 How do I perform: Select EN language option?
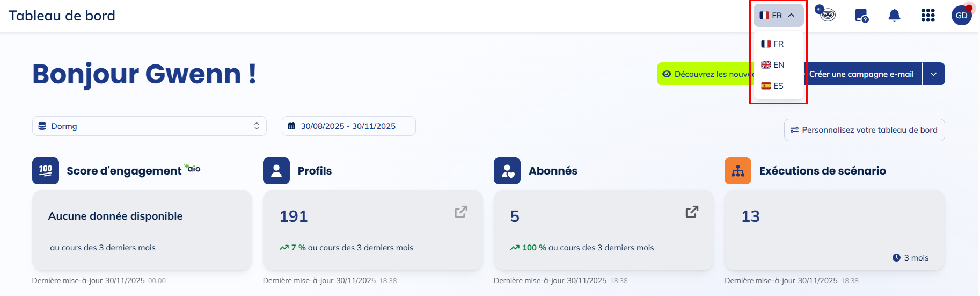773,65
